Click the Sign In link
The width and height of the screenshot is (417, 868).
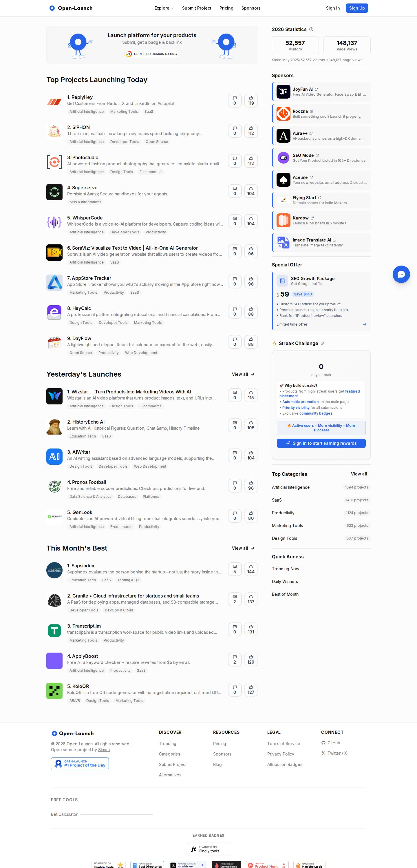pyautogui.click(x=332, y=8)
